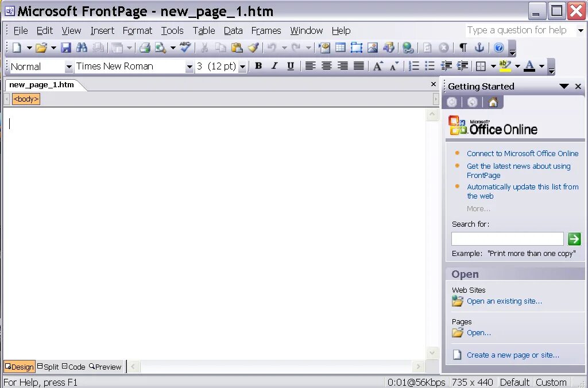
Task: Apply the font color A button
Action: pos(529,67)
